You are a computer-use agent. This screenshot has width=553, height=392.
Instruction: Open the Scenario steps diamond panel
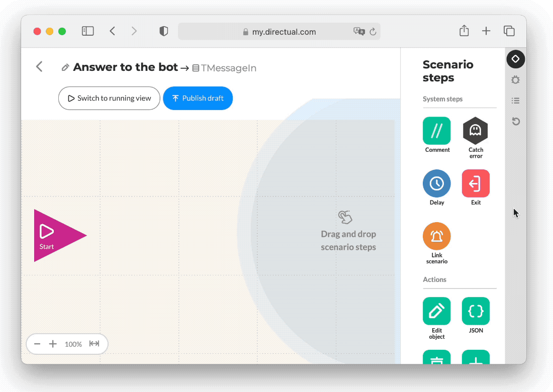point(515,59)
